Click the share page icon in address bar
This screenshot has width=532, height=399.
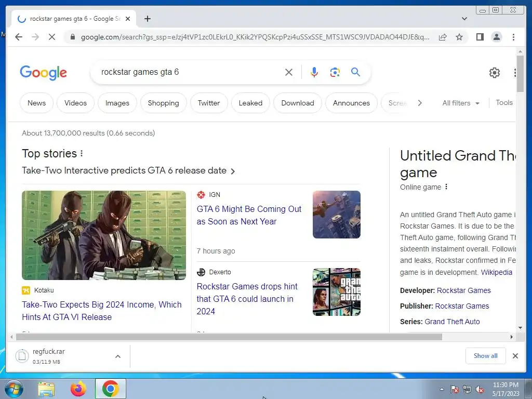click(x=443, y=37)
